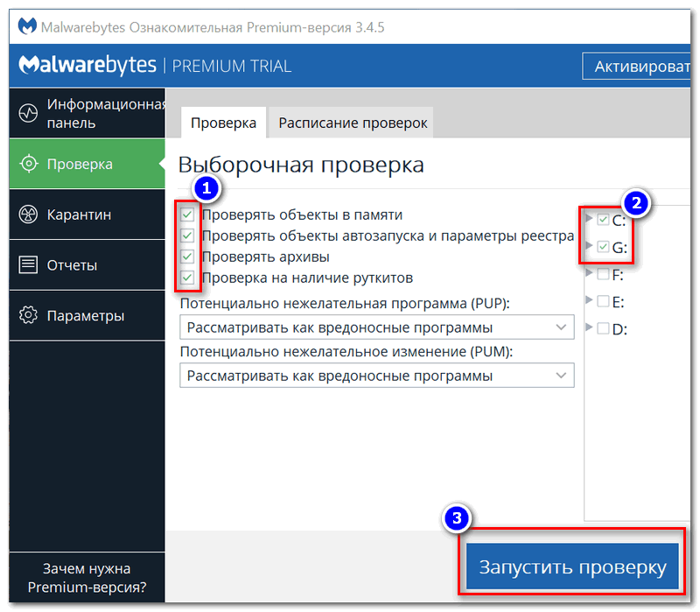
Task: Toggle 'Проверять архивы' checkbox
Action: coord(187,257)
